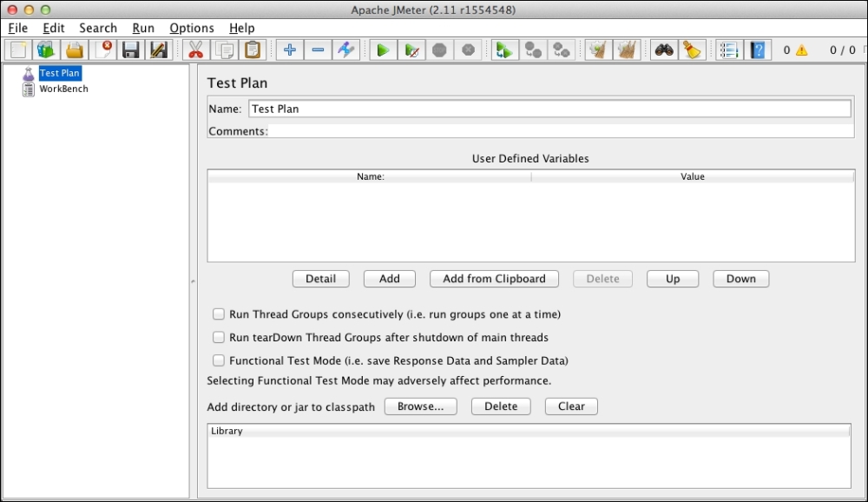Click the Value column header
Viewport: 868px width, 502px height.
[x=693, y=177]
